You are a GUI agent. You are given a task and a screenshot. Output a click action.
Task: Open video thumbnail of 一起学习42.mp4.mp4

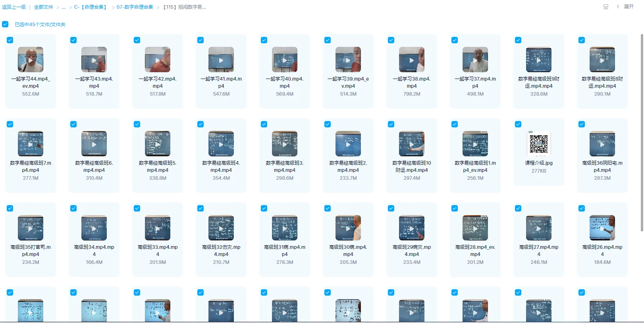click(158, 60)
